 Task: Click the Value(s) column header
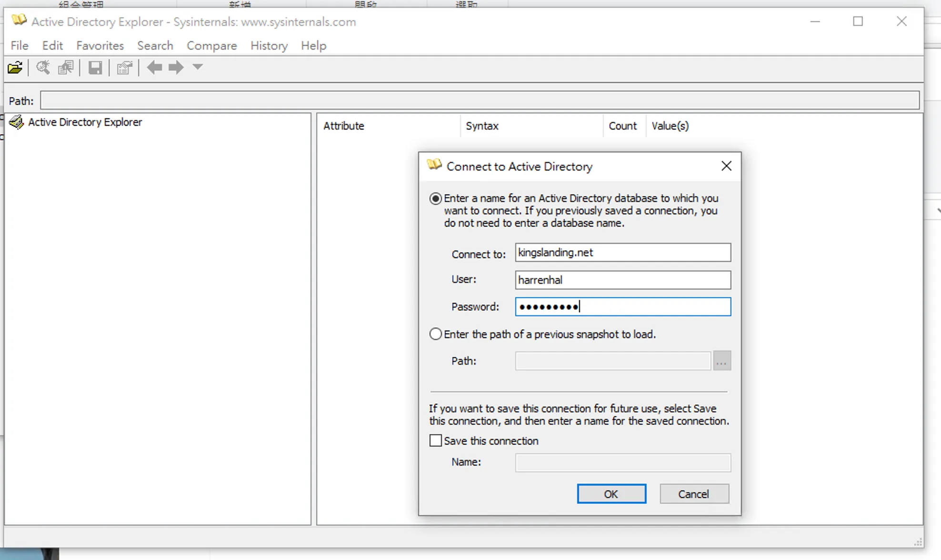670,126
